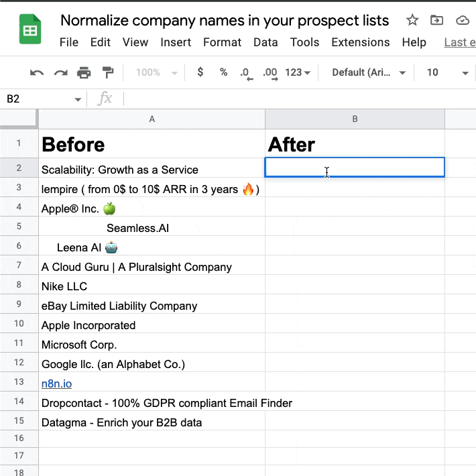Expand the name box B2 dropdown
This screenshot has height=476, width=476.
coord(78,99)
